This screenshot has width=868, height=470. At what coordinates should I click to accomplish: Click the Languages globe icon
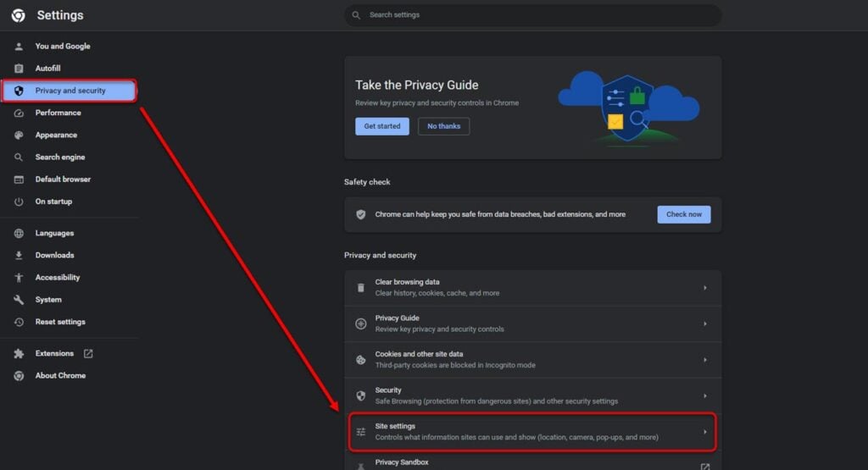19,234
